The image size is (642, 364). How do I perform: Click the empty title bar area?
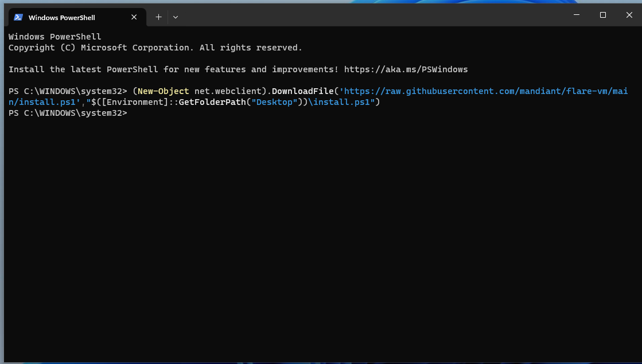[x=373, y=15]
